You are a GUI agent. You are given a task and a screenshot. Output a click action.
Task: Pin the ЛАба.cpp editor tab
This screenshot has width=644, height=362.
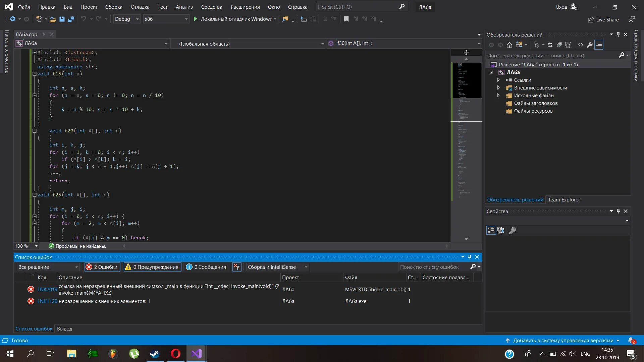coord(44,34)
